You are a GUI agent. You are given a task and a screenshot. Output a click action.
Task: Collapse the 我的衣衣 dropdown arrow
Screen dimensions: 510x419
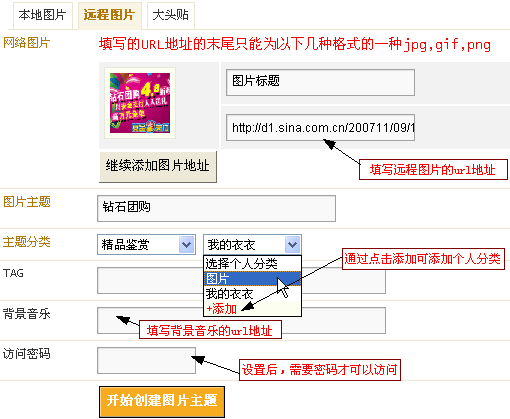click(293, 245)
